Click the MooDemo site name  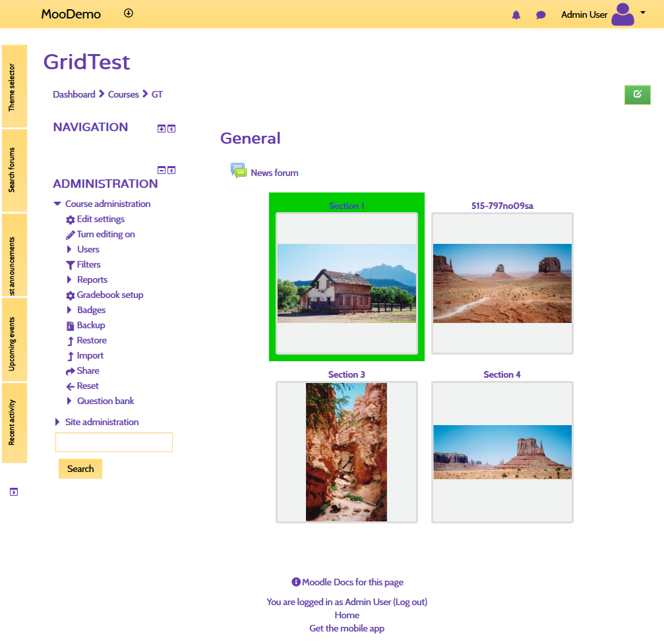coord(71,14)
